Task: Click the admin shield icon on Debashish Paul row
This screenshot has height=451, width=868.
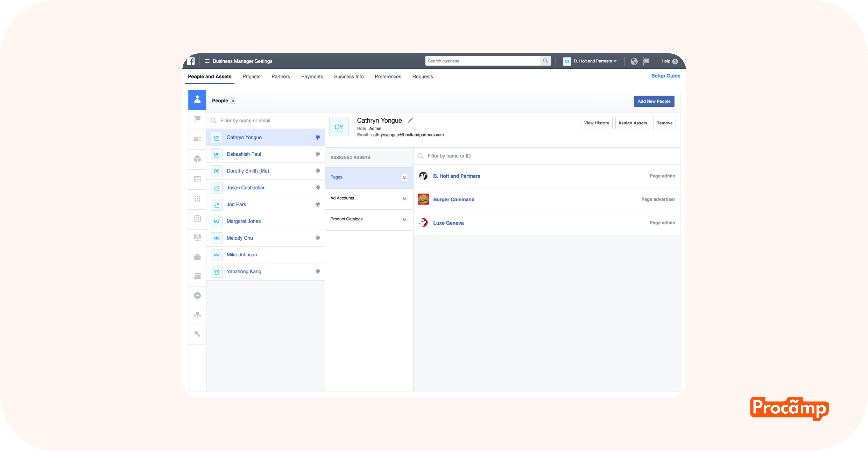Action: 317,154
